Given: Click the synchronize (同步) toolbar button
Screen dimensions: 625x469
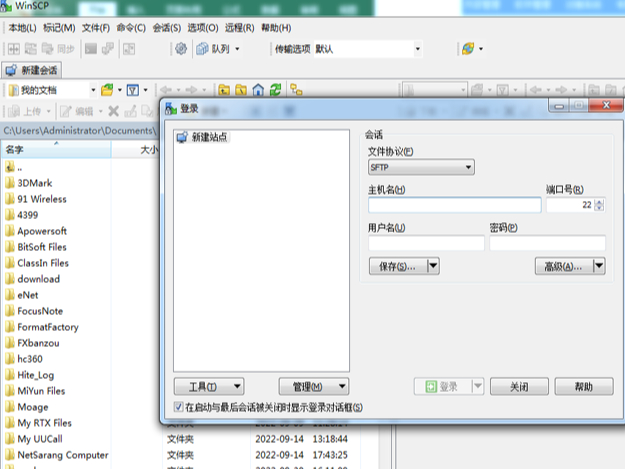Looking at the screenshot, I should pos(58,49).
